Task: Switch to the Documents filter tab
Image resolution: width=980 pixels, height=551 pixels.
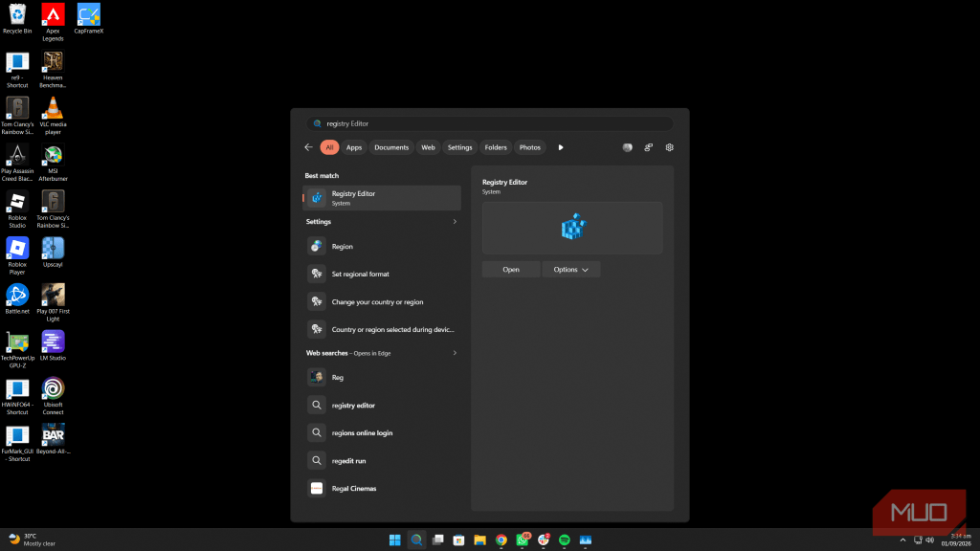Action: [391, 147]
